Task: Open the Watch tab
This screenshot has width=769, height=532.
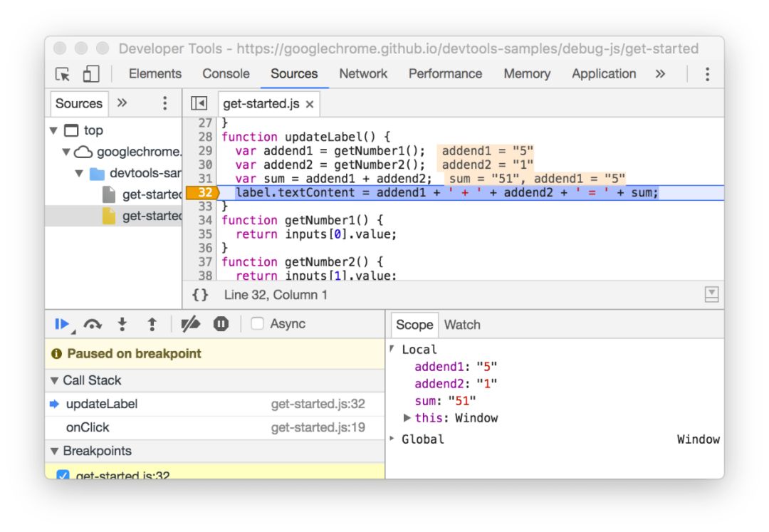Action: pyautogui.click(x=462, y=325)
